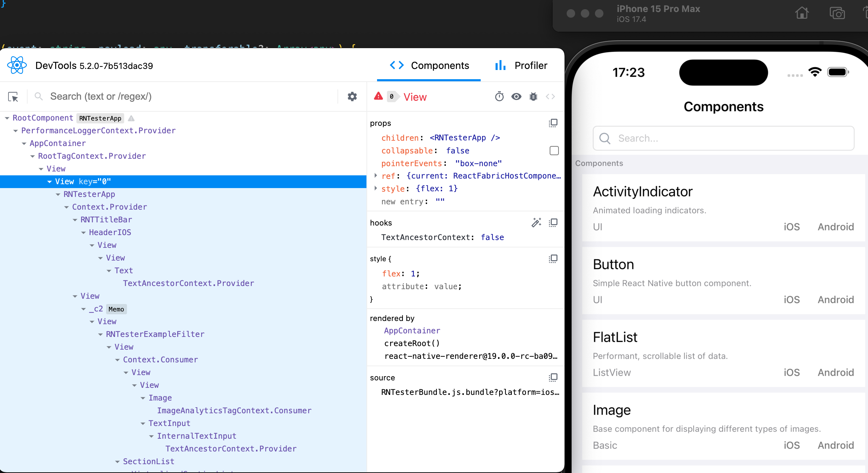Open DevTools settings gear
The image size is (868, 473).
click(x=352, y=97)
